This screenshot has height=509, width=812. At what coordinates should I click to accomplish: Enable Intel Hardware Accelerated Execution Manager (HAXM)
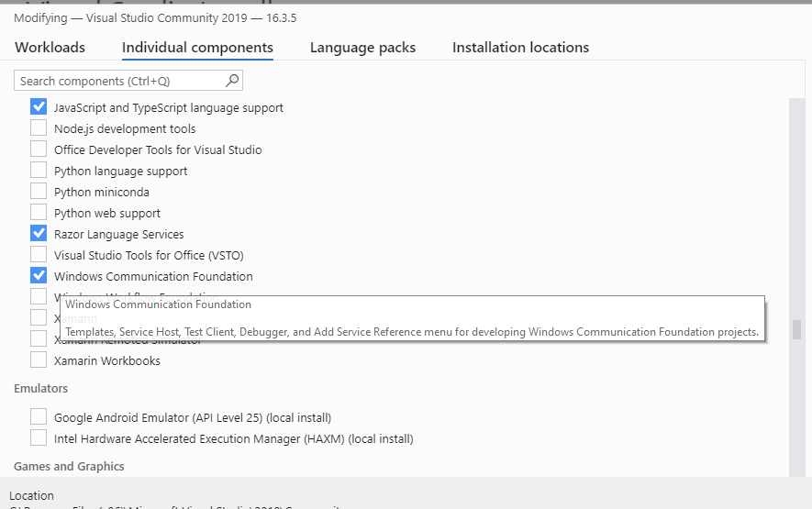(x=39, y=438)
